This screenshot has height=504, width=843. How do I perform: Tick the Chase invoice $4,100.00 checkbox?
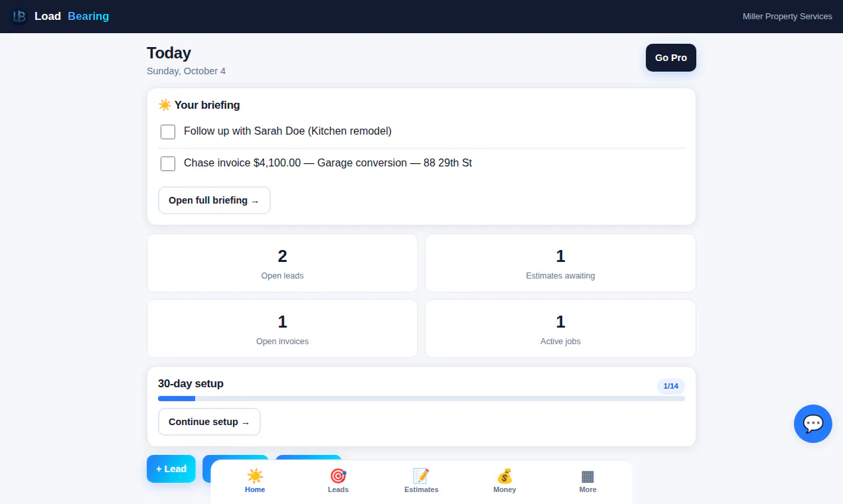[x=168, y=164]
